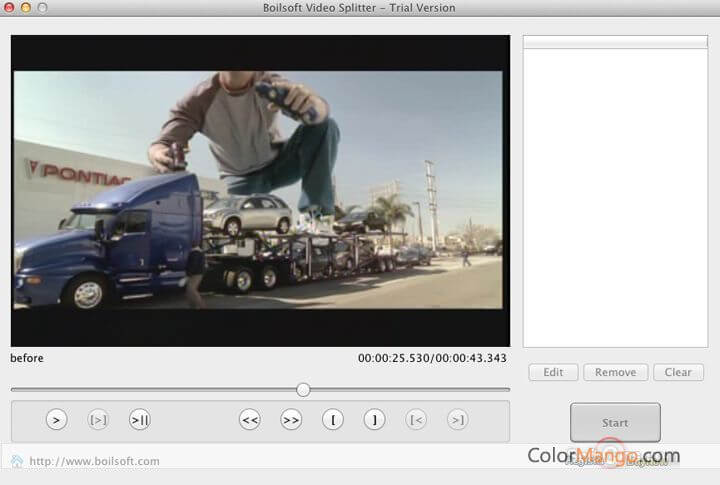Step forward with >> button

pos(291,420)
